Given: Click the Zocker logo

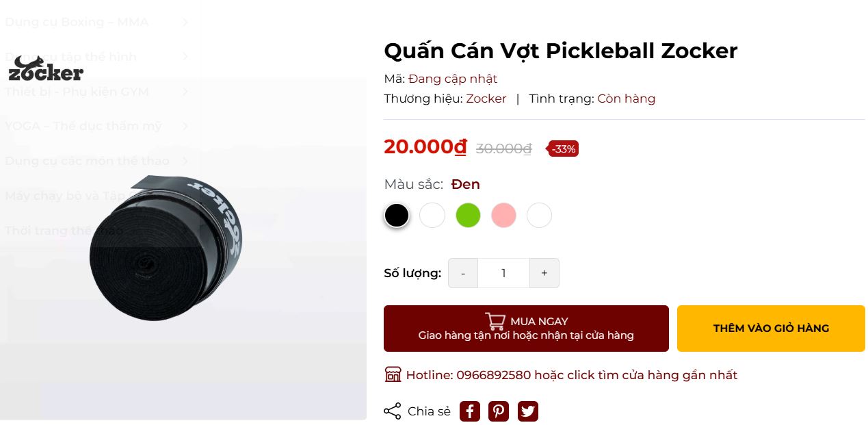Looking at the screenshot, I should [46, 68].
